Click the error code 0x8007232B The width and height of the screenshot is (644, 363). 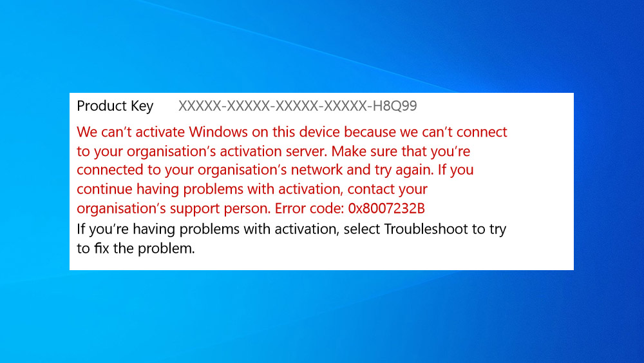386,208
